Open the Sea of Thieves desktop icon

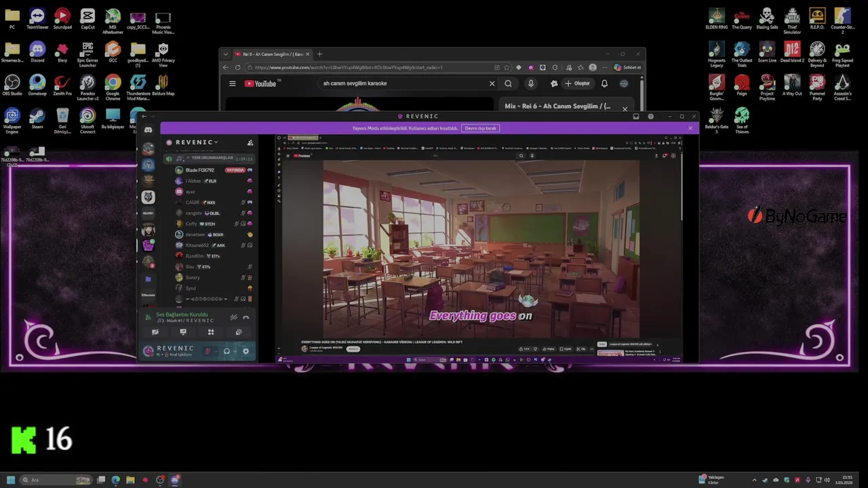742,120
